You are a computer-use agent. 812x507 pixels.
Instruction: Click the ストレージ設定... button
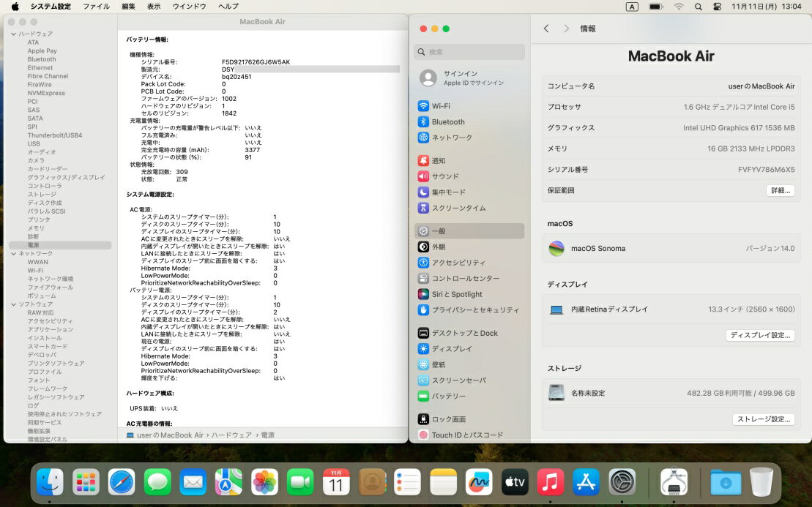click(x=763, y=419)
